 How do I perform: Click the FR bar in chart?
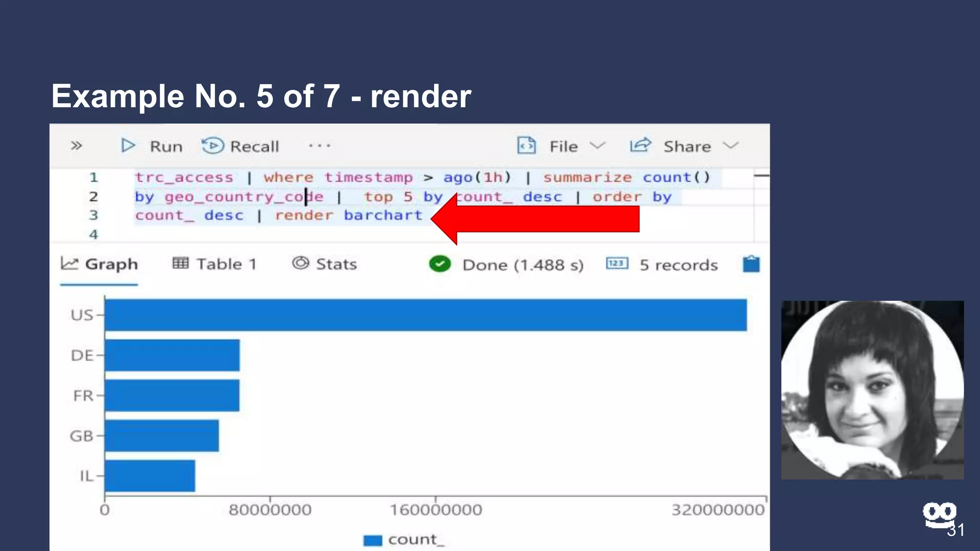pyautogui.click(x=172, y=396)
